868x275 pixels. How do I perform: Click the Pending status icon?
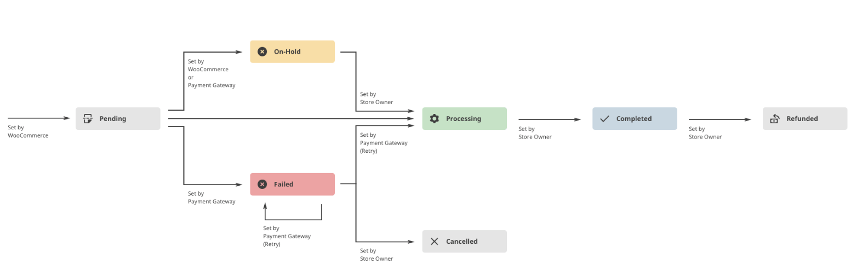point(88,118)
